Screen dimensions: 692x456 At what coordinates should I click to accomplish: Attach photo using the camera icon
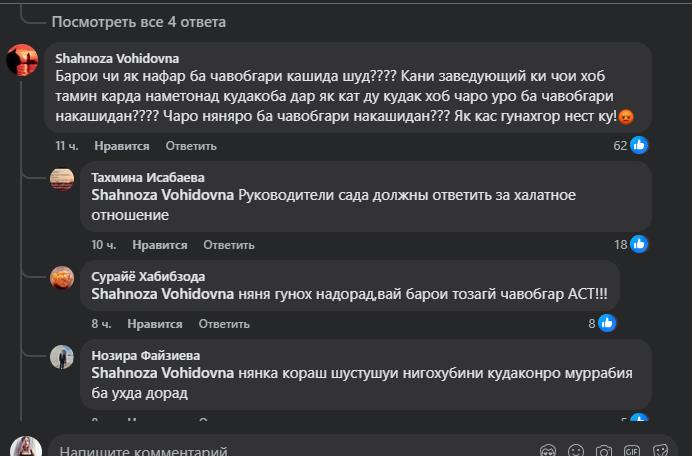click(604, 451)
